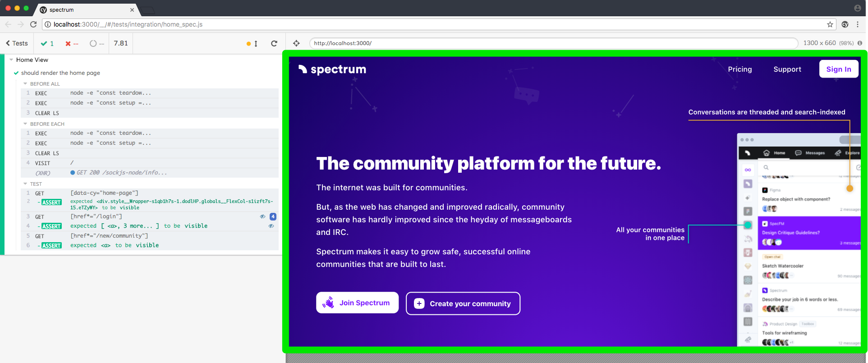This screenshot has height=363, width=868.
Task: Click the Chrome profile icon at top right
Action: (x=858, y=8)
